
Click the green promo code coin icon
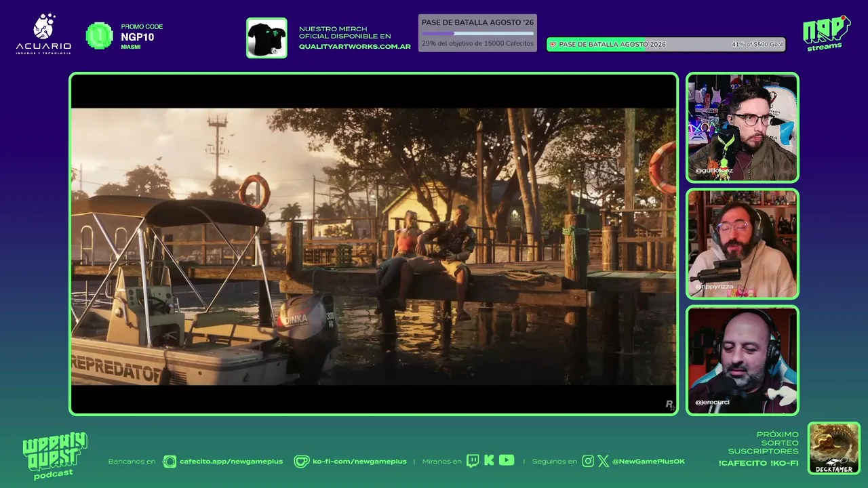pyautogui.click(x=100, y=36)
